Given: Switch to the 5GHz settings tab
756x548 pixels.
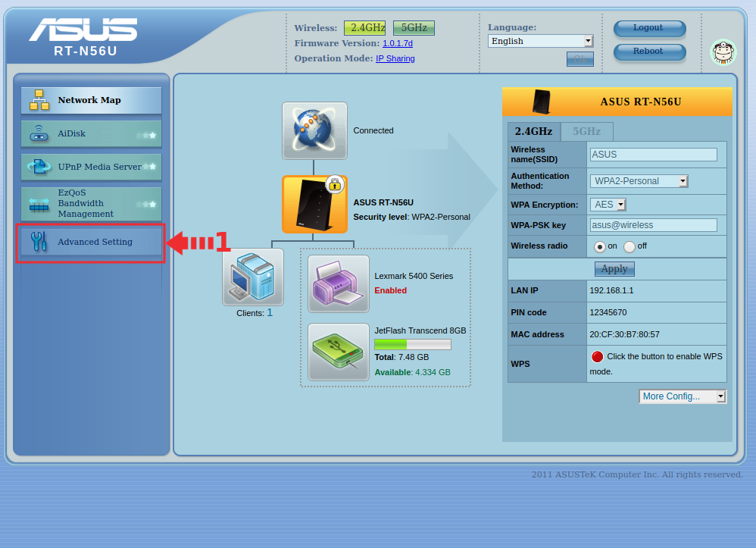Looking at the screenshot, I should coord(587,131).
